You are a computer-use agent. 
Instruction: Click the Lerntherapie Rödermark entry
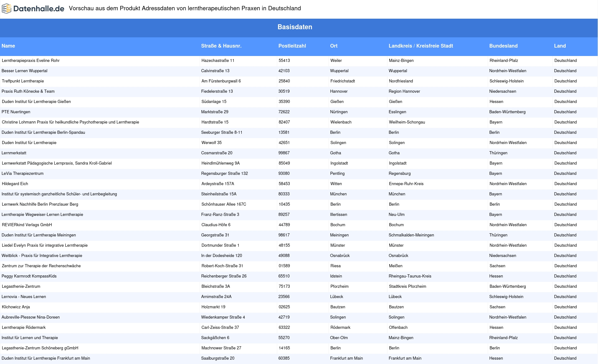click(x=24, y=328)
